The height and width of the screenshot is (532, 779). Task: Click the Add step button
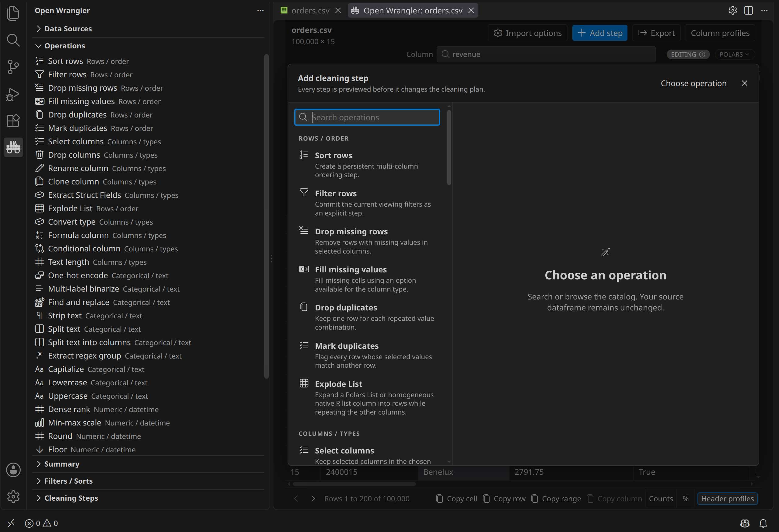(x=600, y=33)
